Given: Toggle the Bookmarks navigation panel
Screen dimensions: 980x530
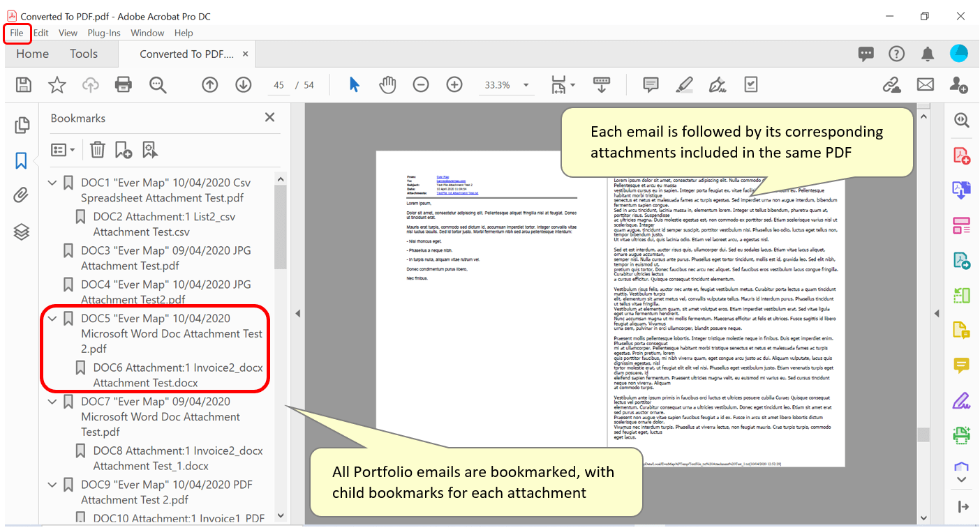Looking at the screenshot, I should [x=22, y=161].
